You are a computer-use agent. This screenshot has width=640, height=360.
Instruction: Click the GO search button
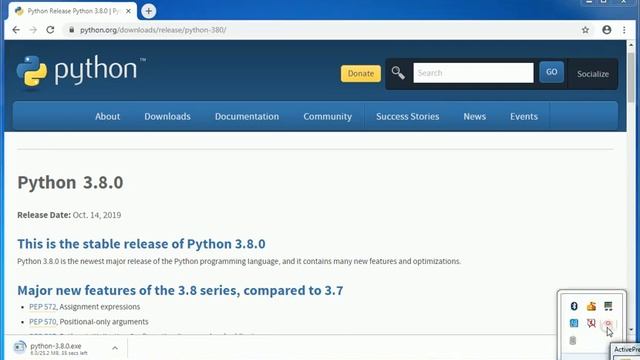pos(551,72)
